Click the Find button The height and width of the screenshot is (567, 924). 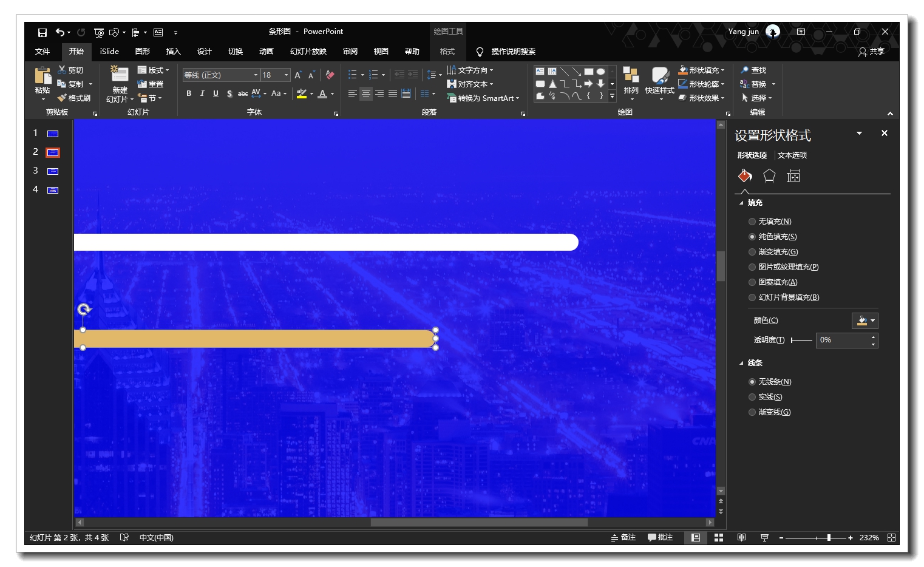(x=753, y=70)
